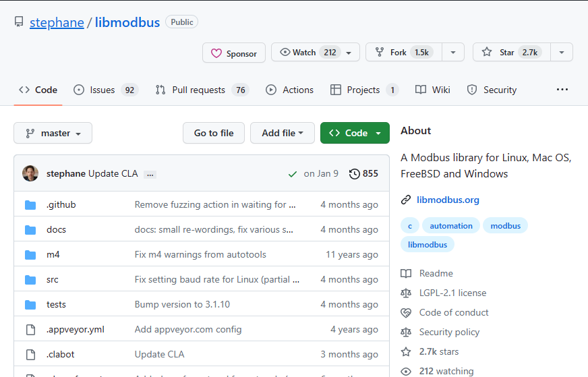This screenshot has height=377, width=588.
Task: Open the 855 commits history
Action: [x=363, y=174]
